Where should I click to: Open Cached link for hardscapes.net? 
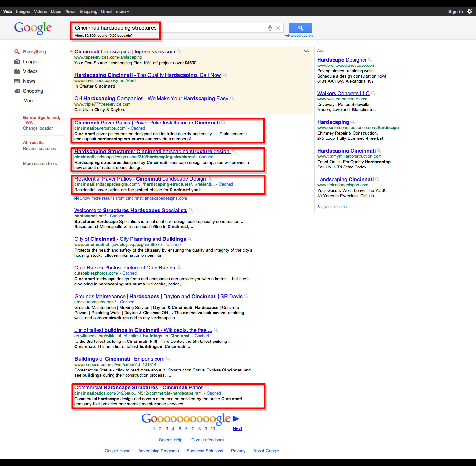(x=117, y=216)
